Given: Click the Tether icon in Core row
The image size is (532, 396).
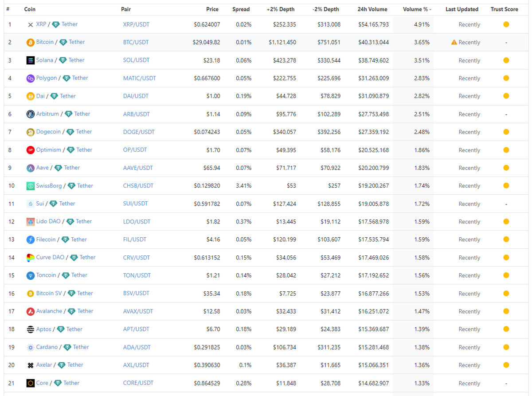Looking at the screenshot, I should point(58,383).
